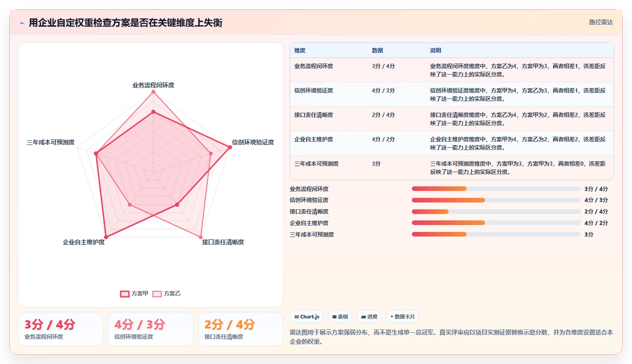Screen dimensions: 632x364
Task: Click 三年成本可预测度 table row name
Action: point(316,164)
